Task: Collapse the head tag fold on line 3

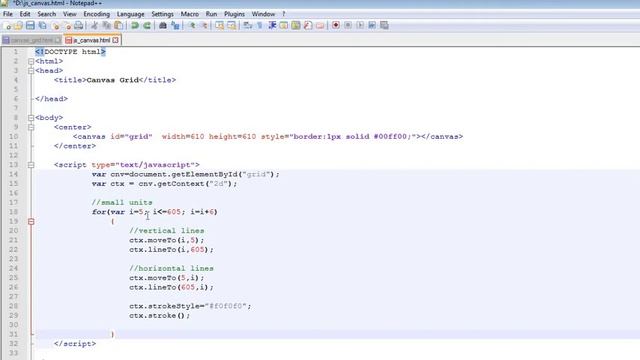Action: 31,71
